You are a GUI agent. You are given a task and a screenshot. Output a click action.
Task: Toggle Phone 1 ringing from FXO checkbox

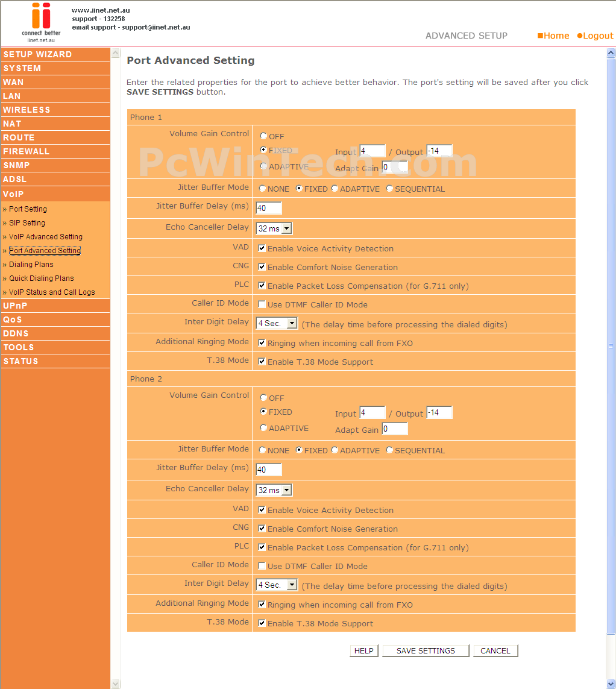point(262,343)
